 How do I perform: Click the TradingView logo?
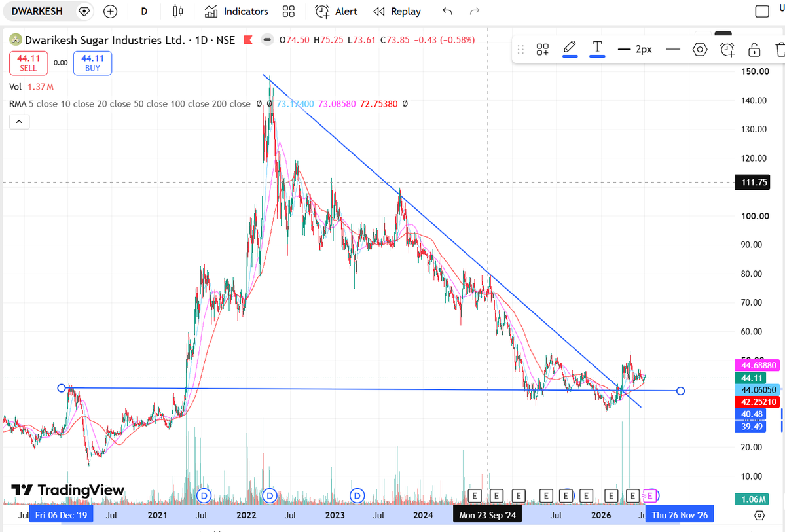[x=67, y=490]
